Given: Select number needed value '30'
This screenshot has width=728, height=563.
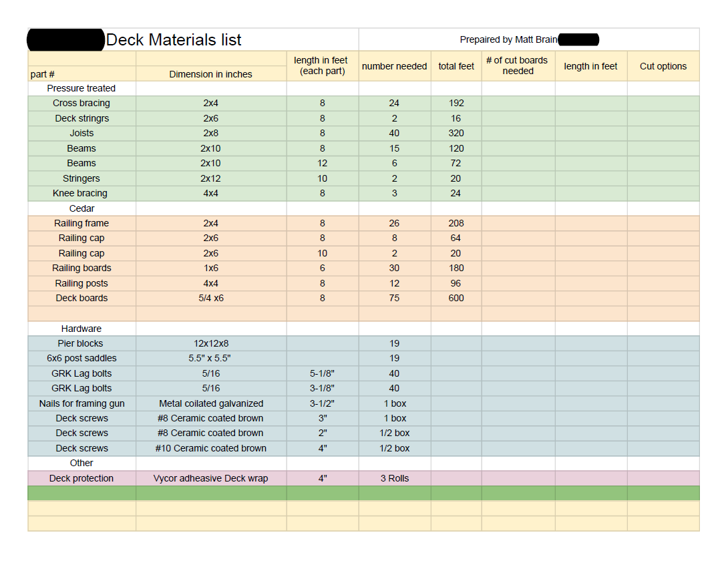Looking at the screenshot, I should 394,268.
